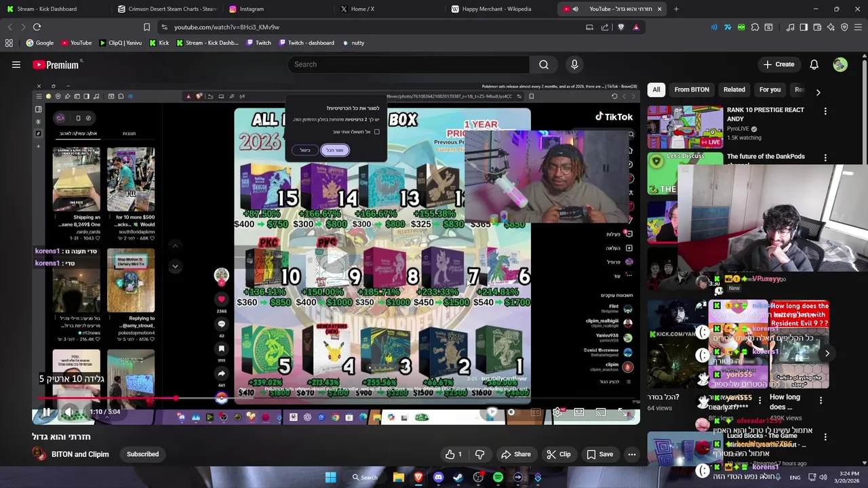Open the Twitch bookmark

pos(258,43)
